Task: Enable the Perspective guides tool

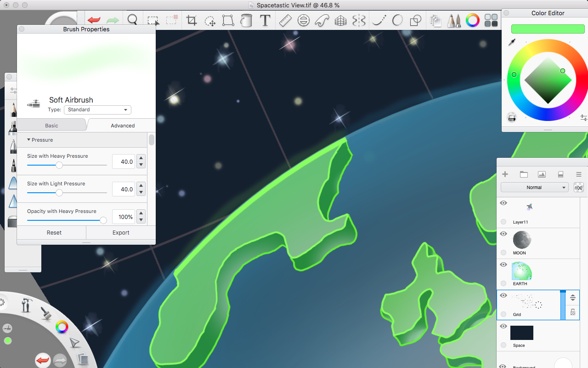Action: tap(340, 21)
